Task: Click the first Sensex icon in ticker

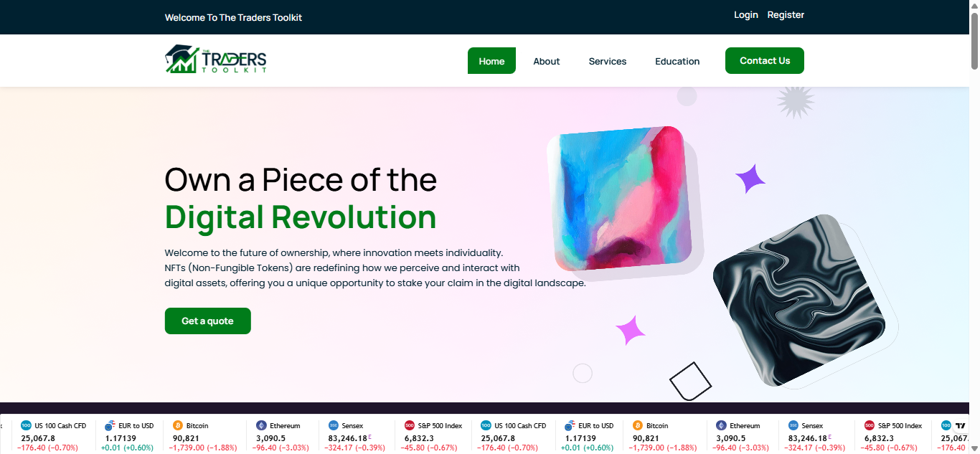Action: 333,425
